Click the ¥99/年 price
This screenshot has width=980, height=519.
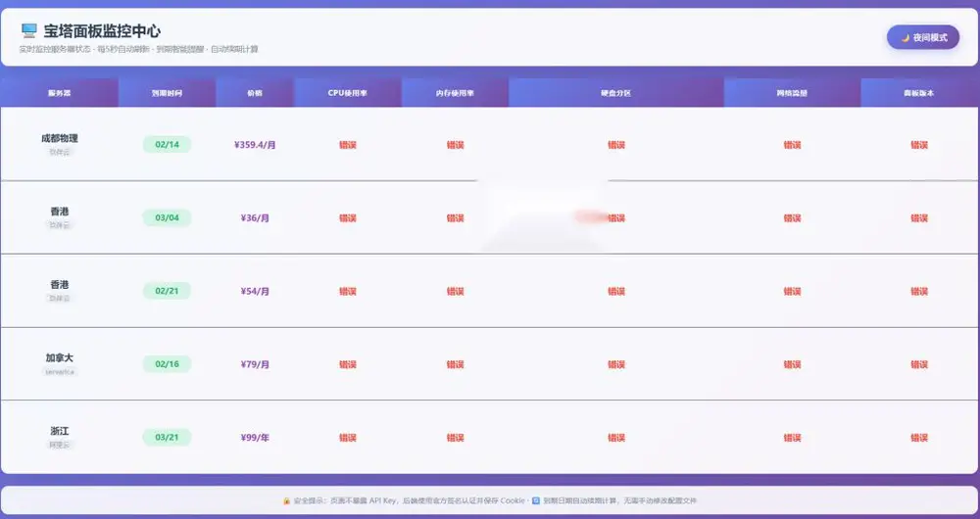255,437
